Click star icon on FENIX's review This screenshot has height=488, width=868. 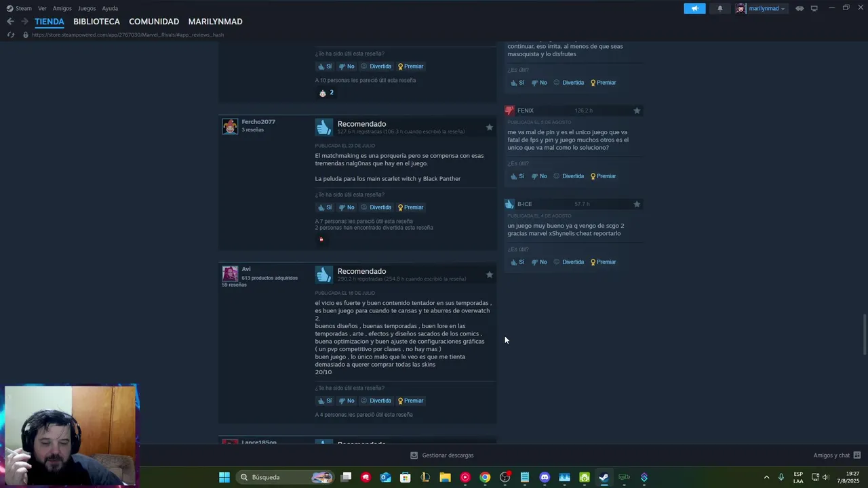(637, 110)
